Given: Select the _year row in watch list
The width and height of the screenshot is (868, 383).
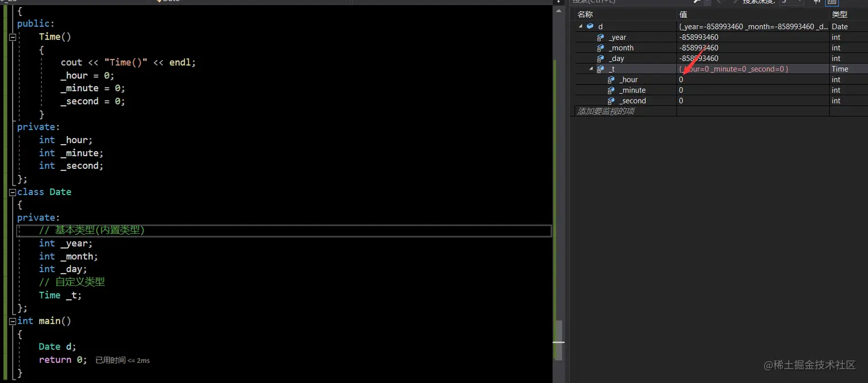Looking at the screenshot, I should [721, 37].
